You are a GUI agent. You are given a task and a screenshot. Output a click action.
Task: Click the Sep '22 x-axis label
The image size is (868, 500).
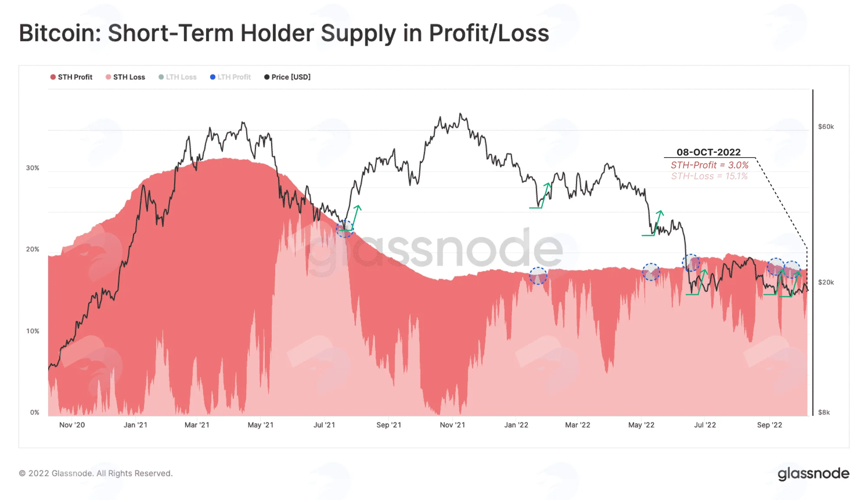[769, 425]
